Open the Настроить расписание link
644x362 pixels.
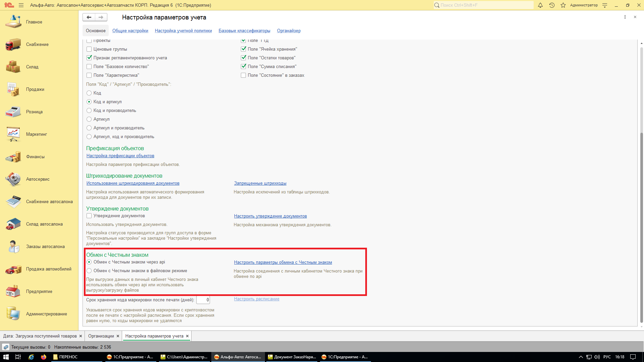257,299
